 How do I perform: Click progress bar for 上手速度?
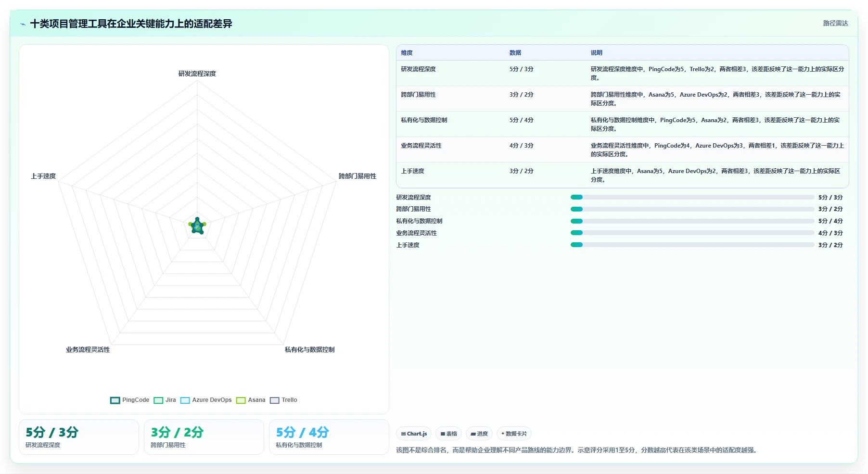tap(692, 245)
